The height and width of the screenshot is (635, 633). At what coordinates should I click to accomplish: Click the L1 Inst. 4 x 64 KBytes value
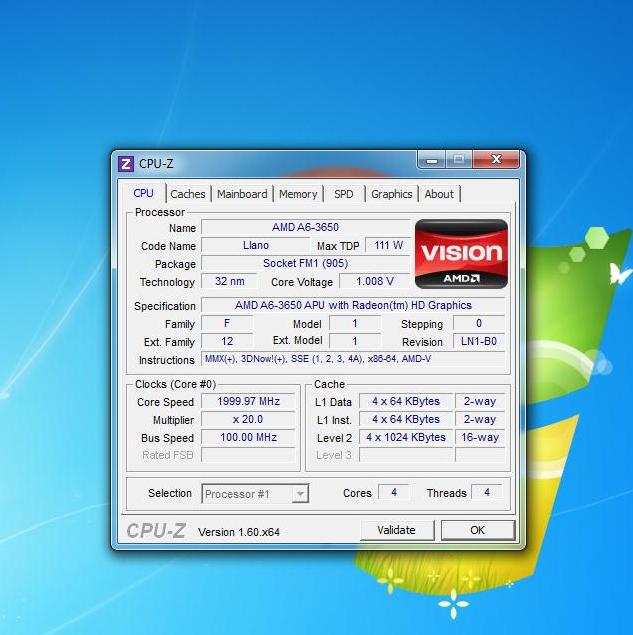click(x=406, y=419)
